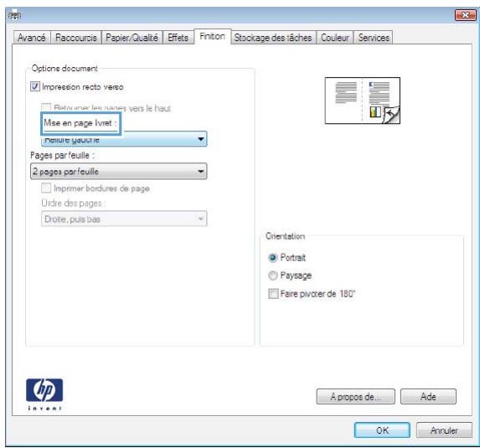Click the document layout preview image
The width and height of the screenshot is (480, 448).
363,100
